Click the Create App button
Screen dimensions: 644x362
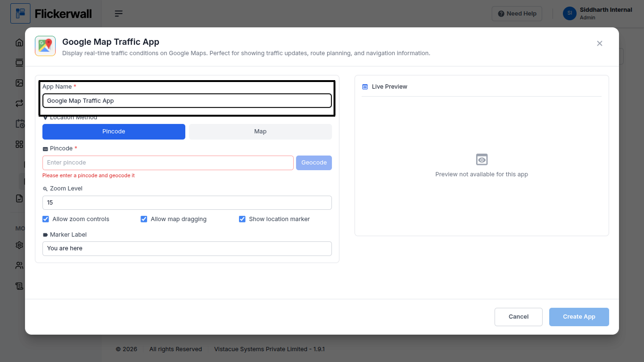click(x=579, y=317)
